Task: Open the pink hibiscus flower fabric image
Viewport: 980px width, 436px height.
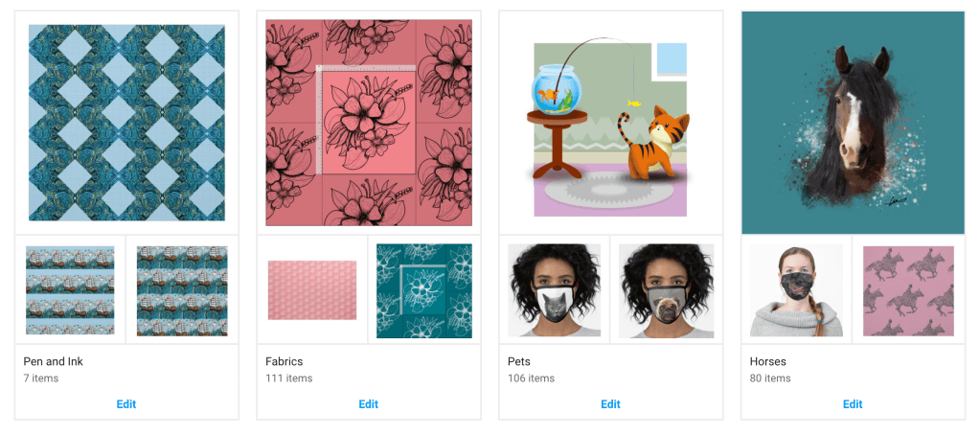Action: point(369,123)
